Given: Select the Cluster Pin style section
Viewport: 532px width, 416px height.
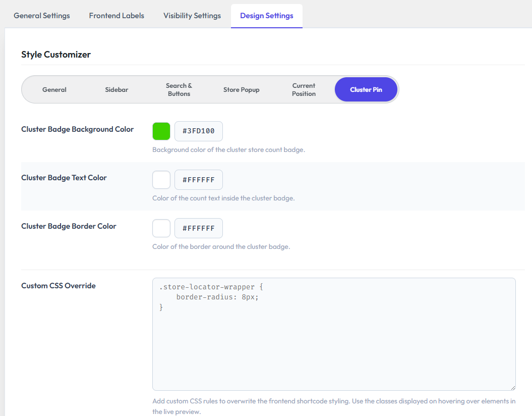Looking at the screenshot, I should pos(366,90).
